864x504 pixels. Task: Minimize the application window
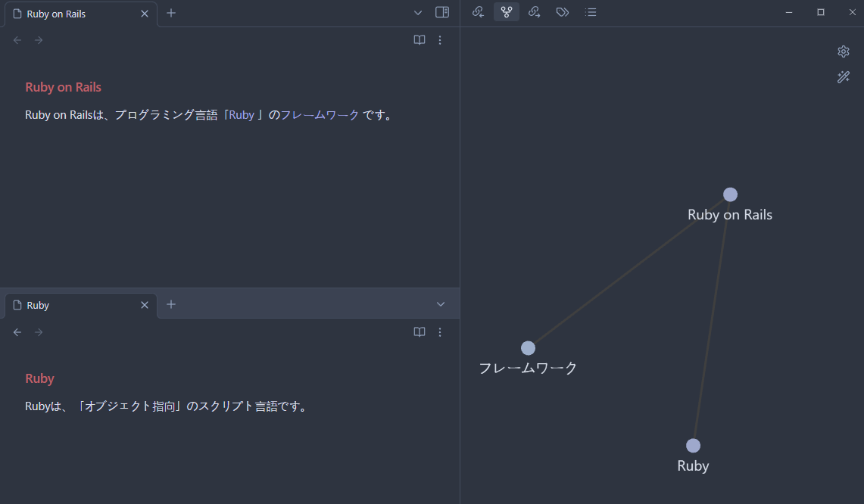(x=789, y=12)
